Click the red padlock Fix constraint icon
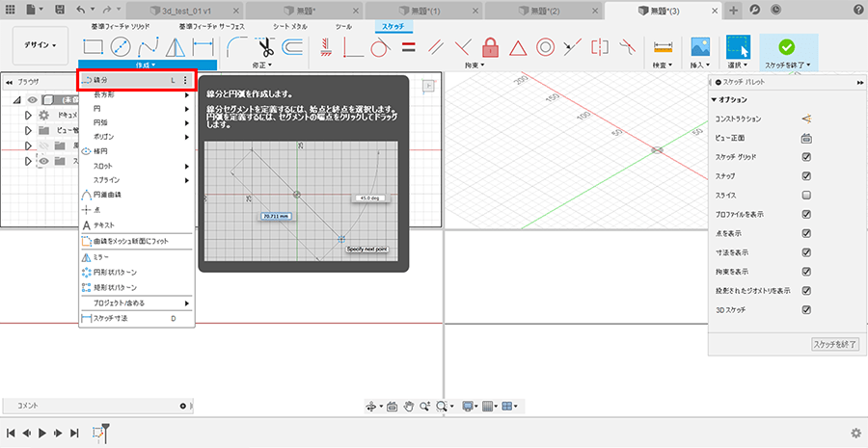 [x=490, y=46]
